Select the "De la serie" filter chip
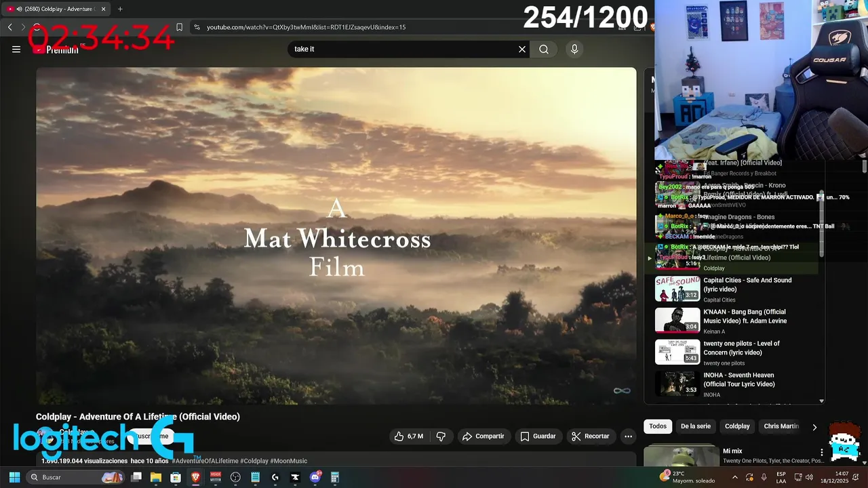Viewport: 868px width, 488px height. point(696,426)
